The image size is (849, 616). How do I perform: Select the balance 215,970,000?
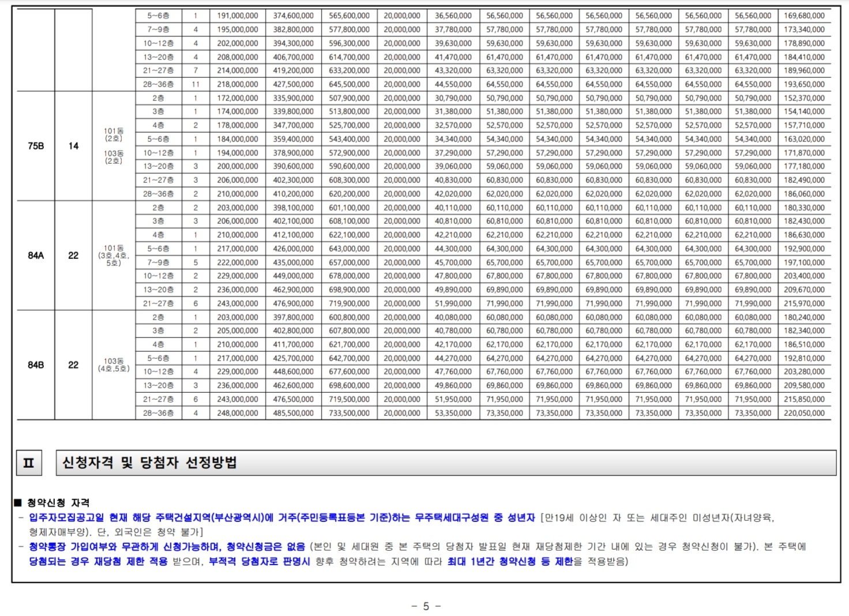[804, 303]
